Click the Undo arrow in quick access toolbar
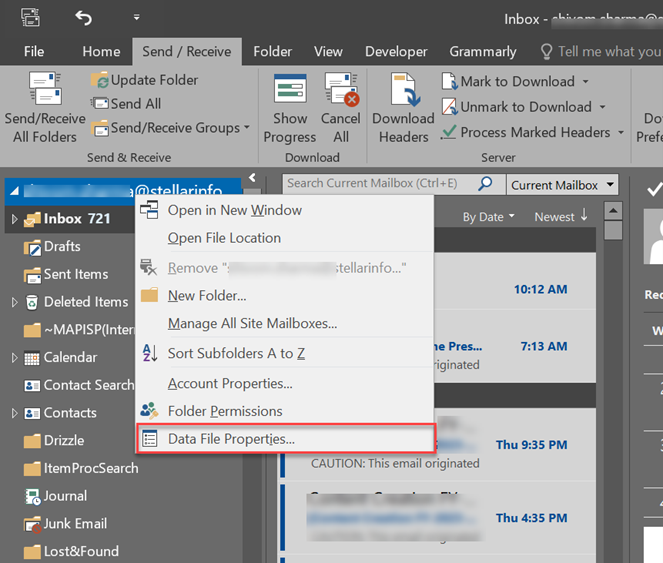 [83, 18]
